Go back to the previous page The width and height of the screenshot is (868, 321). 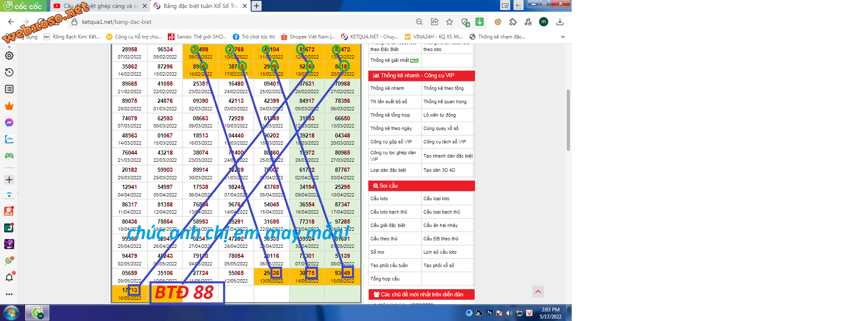click(11, 22)
